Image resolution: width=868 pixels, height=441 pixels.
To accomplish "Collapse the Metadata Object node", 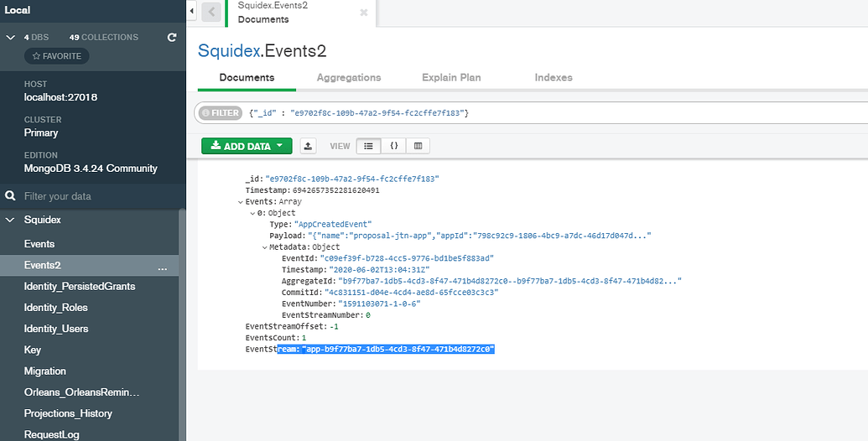I will [265, 247].
